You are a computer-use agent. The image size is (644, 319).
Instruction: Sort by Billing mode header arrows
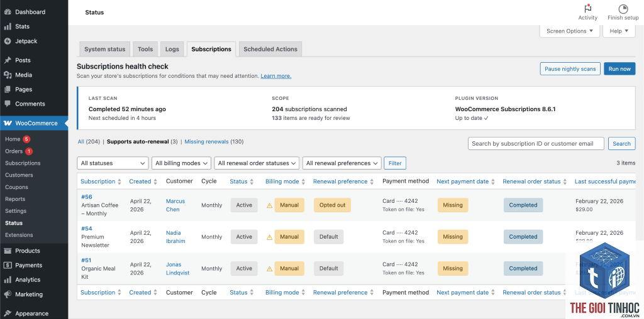click(303, 181)
